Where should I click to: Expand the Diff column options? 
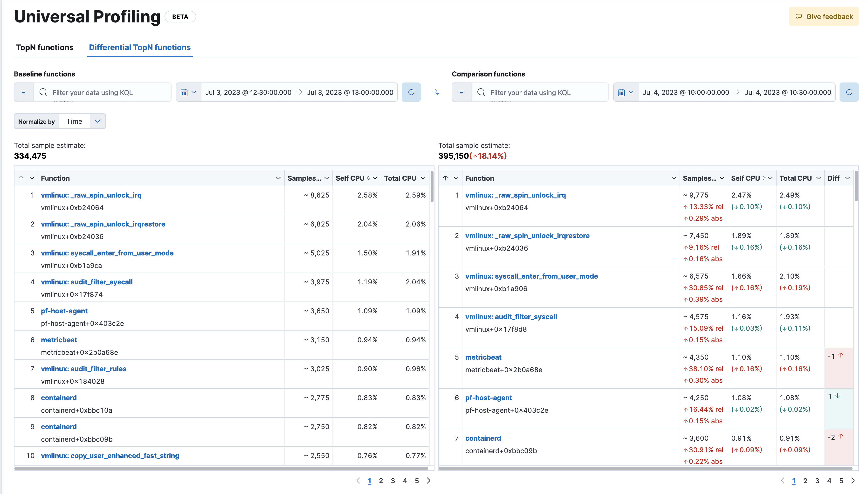point(847,178)
